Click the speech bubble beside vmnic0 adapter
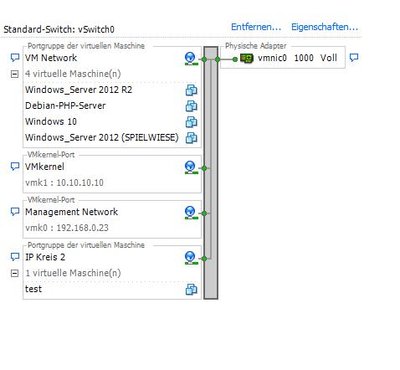 [x=354, y=58]
